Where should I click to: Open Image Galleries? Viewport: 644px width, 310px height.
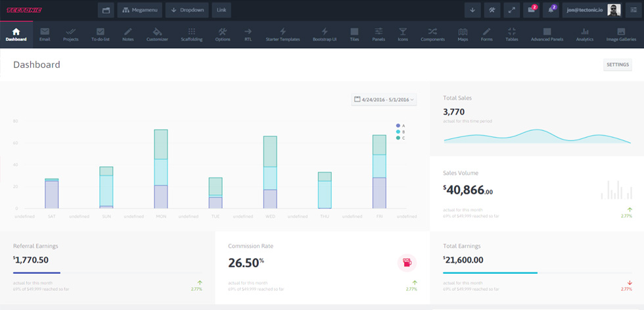click(622, 34)
